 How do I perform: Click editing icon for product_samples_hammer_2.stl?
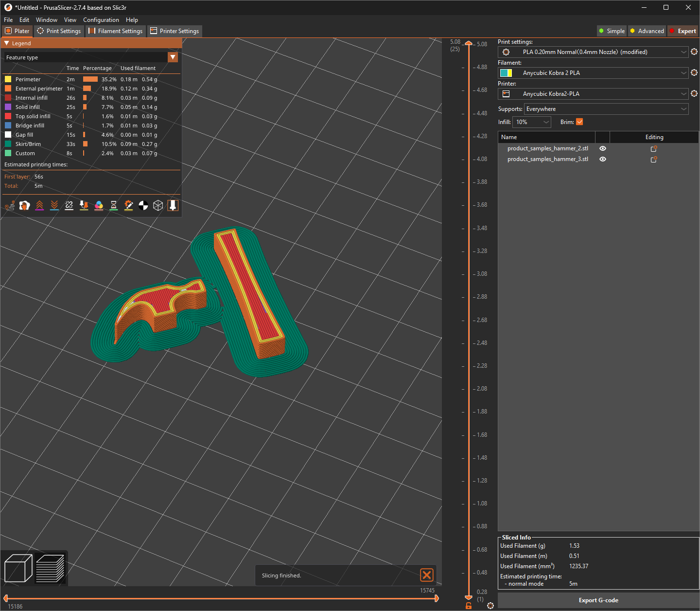(654, 148)
